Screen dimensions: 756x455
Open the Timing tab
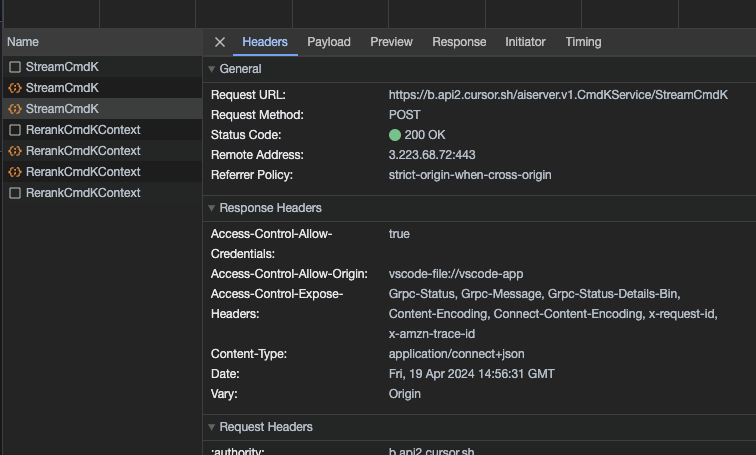583,42
